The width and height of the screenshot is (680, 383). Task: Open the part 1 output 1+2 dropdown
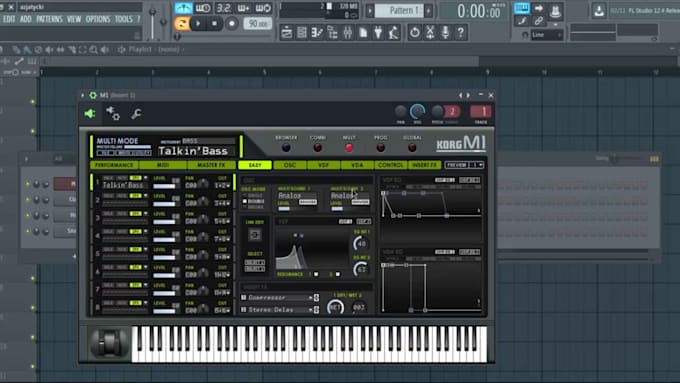(222, 186)
